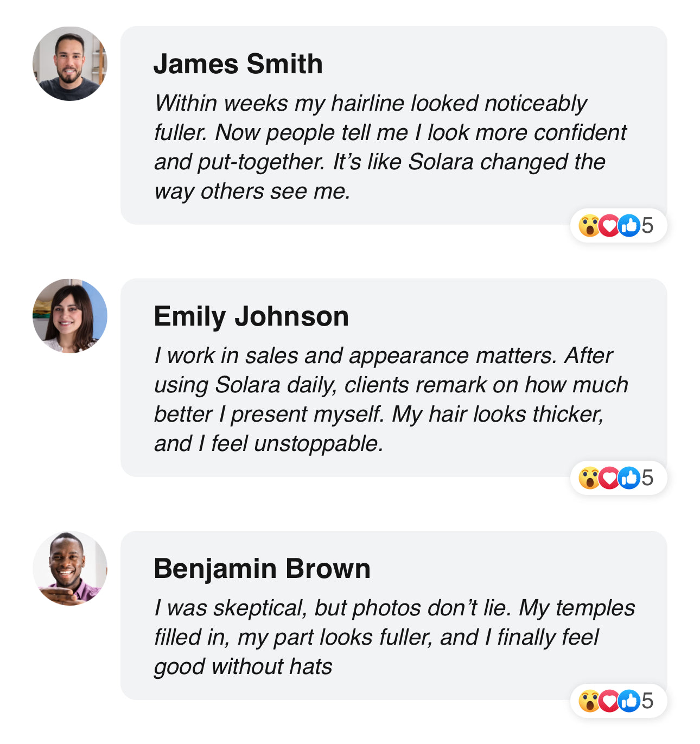Image resolution: width=700 pixels, height=744 pixels.
Task: Click the wow emoji on James Smith's comment
Action: pyautogui.click(x=588, y=226)
